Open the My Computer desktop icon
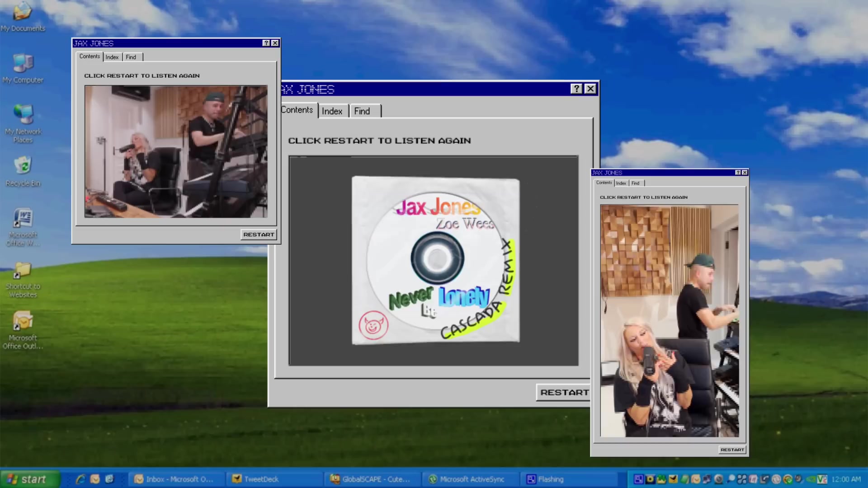The width and height of the screenshot is (868, 488). click(23, 69)
